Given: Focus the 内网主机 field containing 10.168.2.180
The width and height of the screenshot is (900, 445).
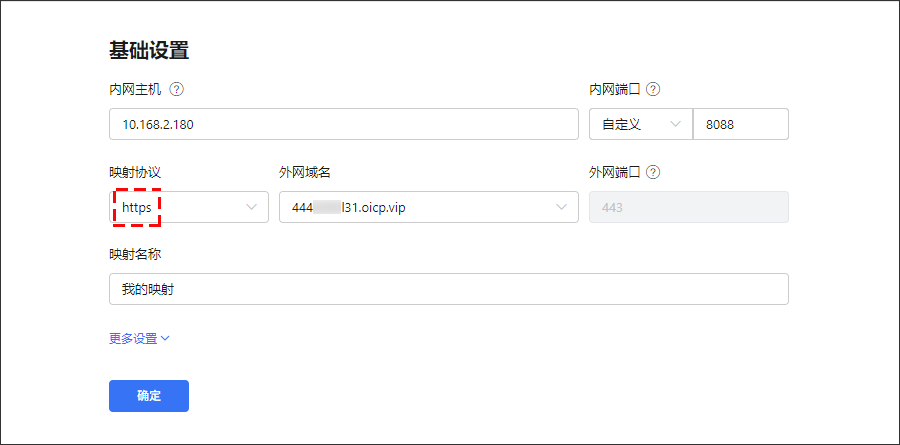Looking at the screenshot, I should [x=343, y=124].
